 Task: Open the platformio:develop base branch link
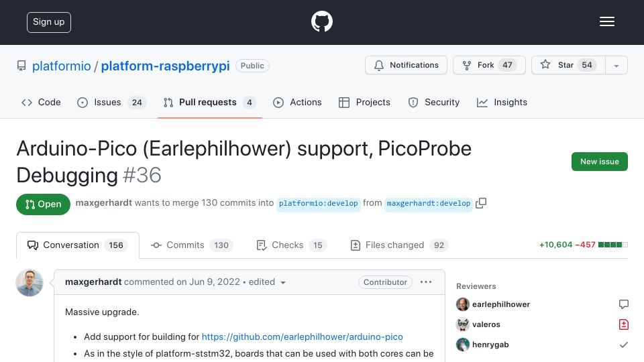318,204
